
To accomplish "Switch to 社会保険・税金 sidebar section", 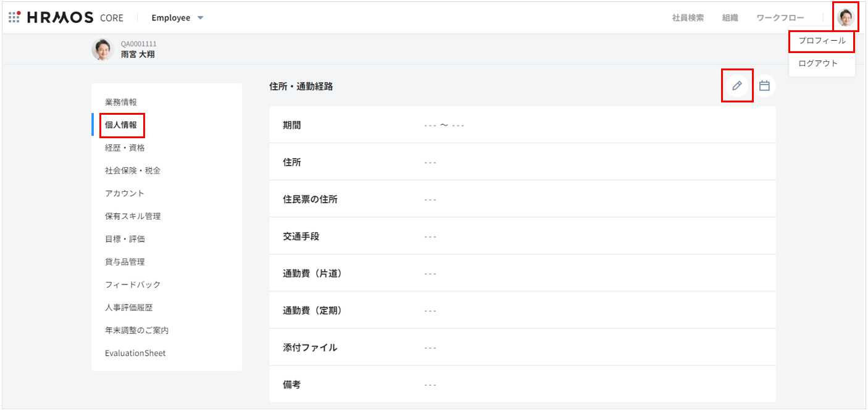I will coord(133,170).
